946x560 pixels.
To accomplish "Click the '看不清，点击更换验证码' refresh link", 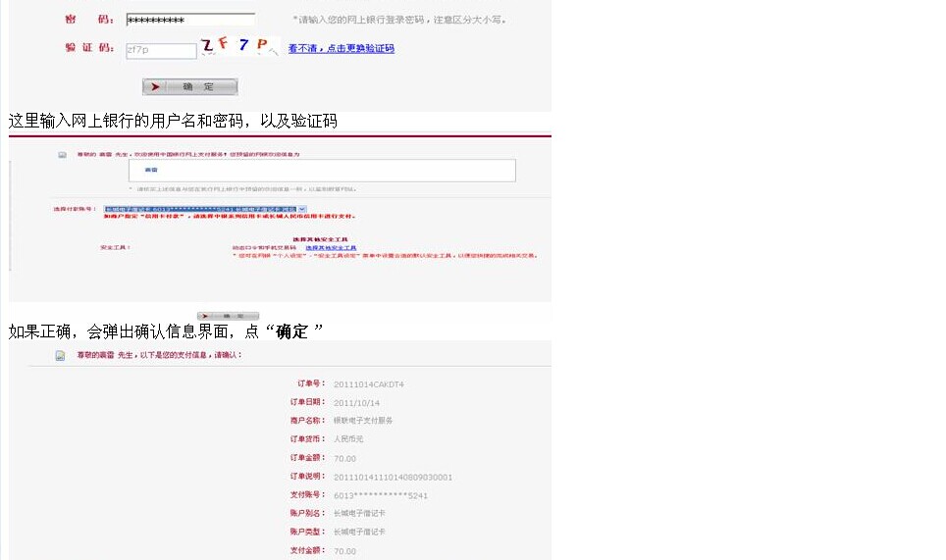I will (341, 48).
